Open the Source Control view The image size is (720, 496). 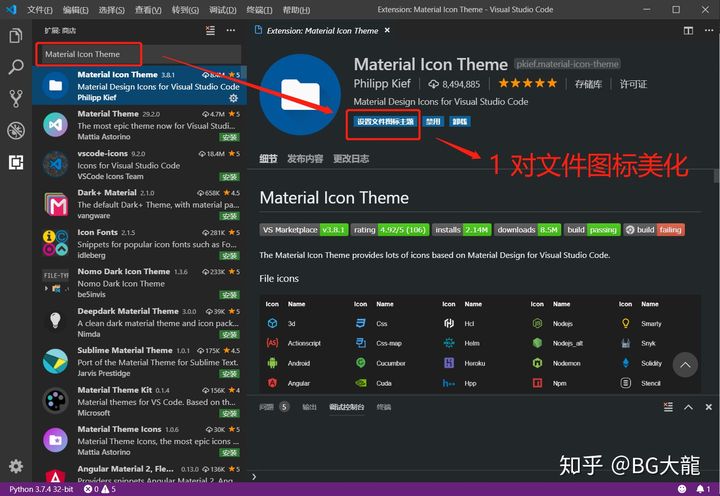click(16, 99)
